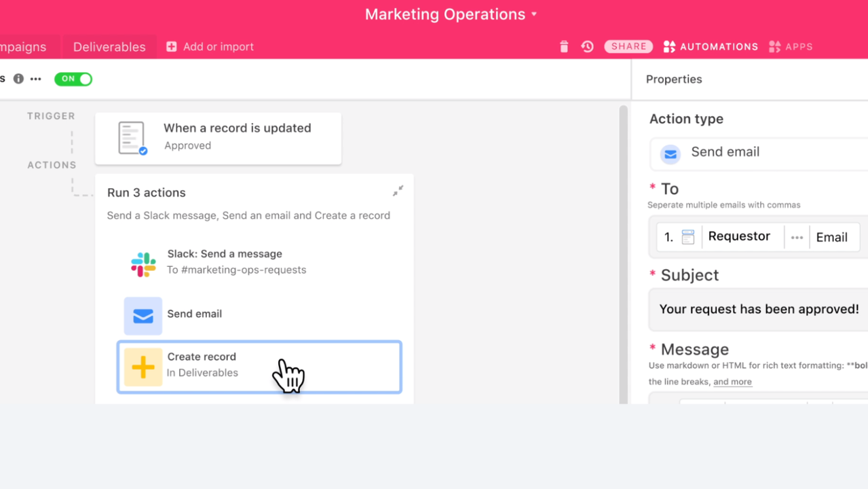Change the Send email action type
The width and height of the screenshot is (868, 489).
pos(759,153)
